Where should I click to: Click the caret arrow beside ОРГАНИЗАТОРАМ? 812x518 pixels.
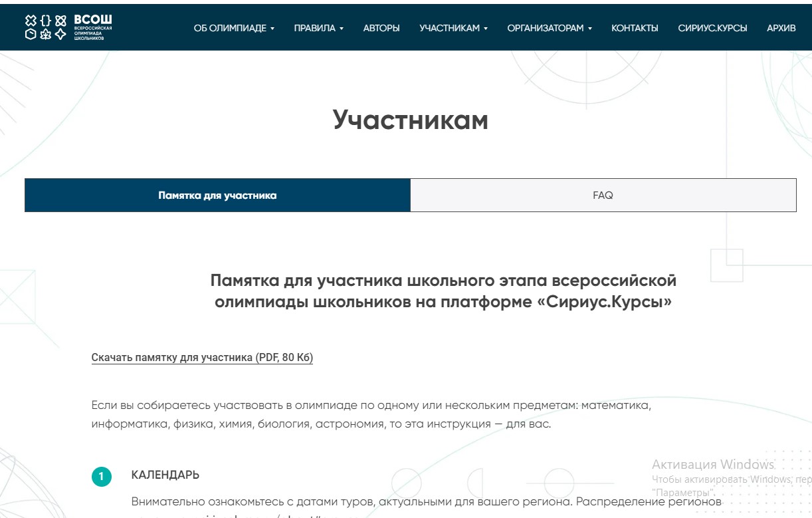589,29
